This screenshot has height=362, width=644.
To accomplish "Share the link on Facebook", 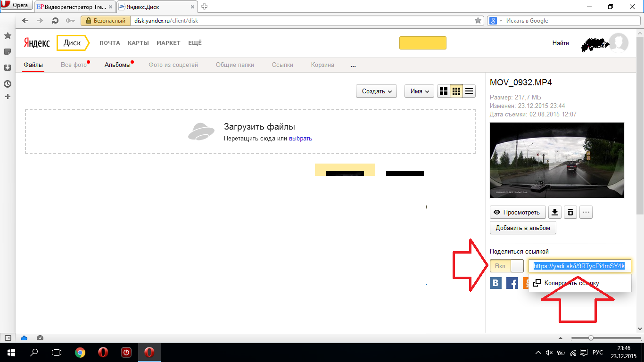I will point(512,283).
